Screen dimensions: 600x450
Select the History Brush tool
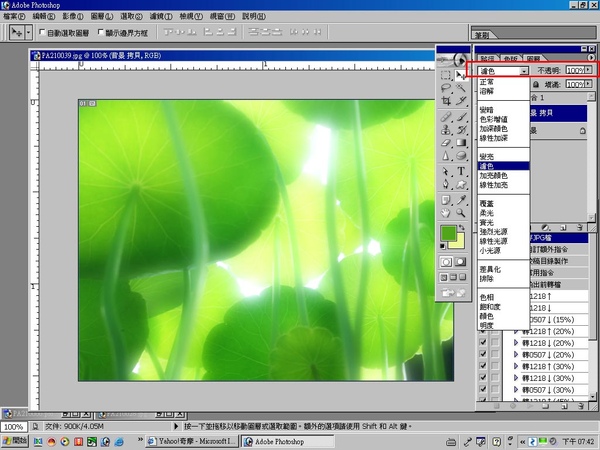(x=461, y=130)
